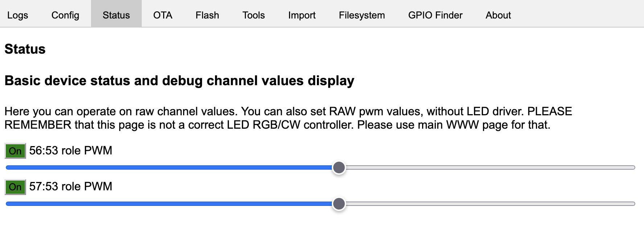The image size is (644, 232).
Task: Go to the Filesystem tab
Action: click(x=362, y=15)
